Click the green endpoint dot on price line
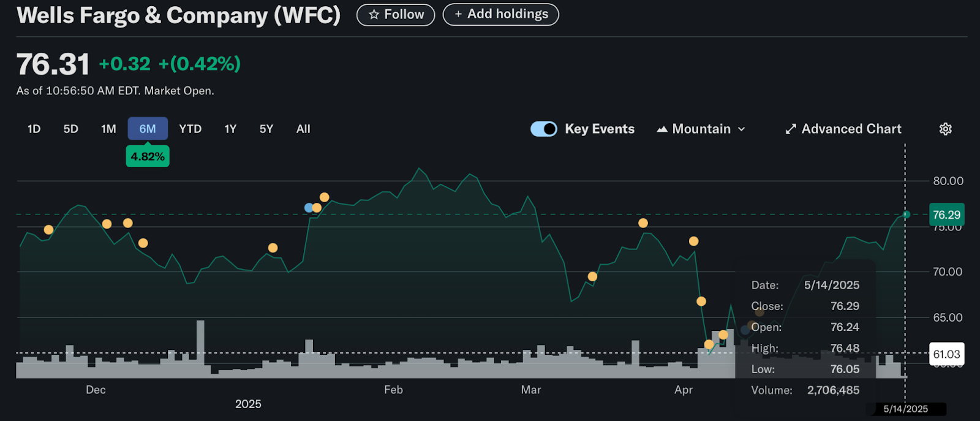Image resolution: width=980 pixels, height=421 pixels. (907, 214)
